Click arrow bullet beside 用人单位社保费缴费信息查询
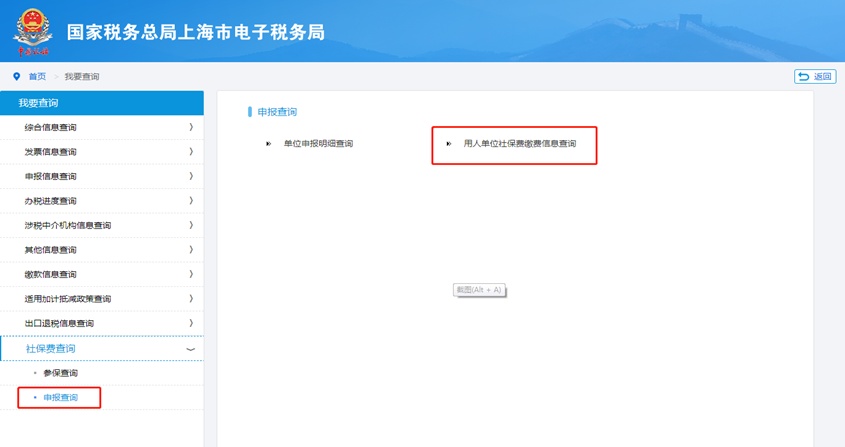This screenshot has width=845, height=447. pyautogui.click(x=448, y=143)
